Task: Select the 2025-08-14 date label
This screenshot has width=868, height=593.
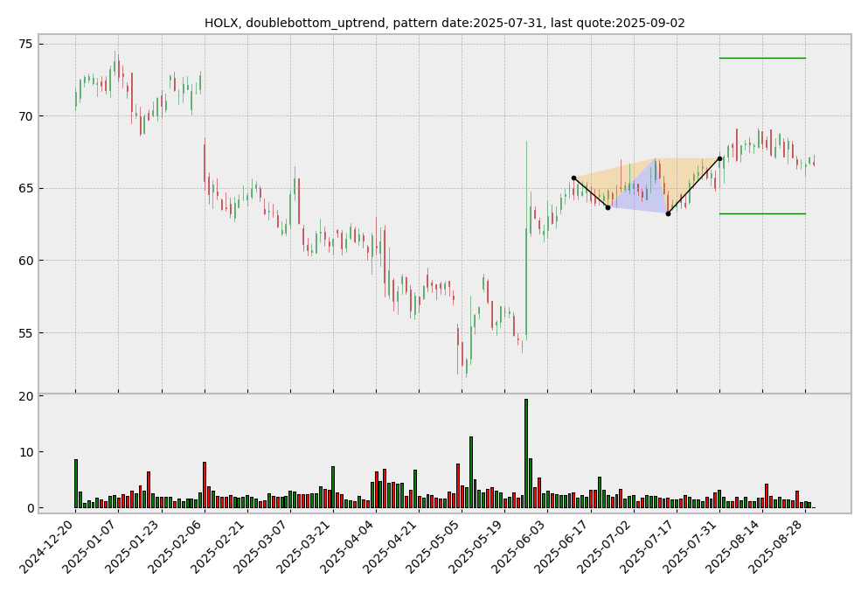Action: [734, 547]
